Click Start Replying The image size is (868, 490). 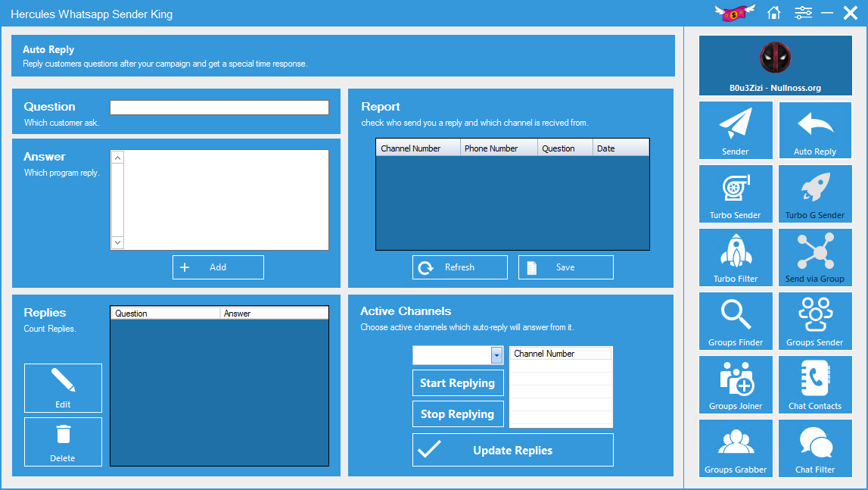[458, 383]
